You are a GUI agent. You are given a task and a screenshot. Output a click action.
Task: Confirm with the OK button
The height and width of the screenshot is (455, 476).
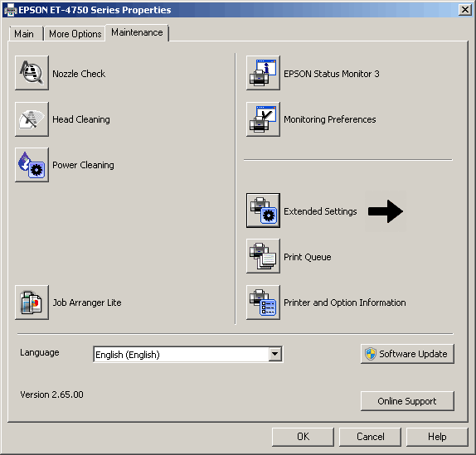303,437
